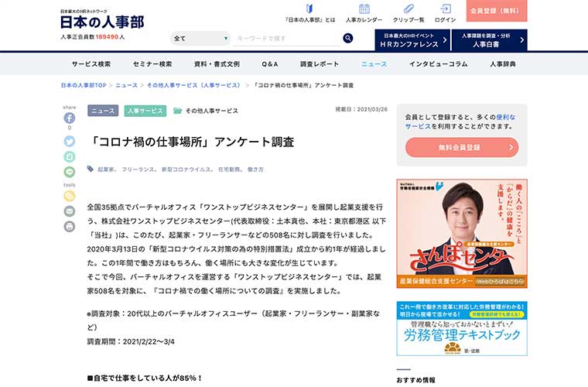Open クリップ一覧 paperclip icon
Viewport: 588px width, 387px height.
(409, 9)
